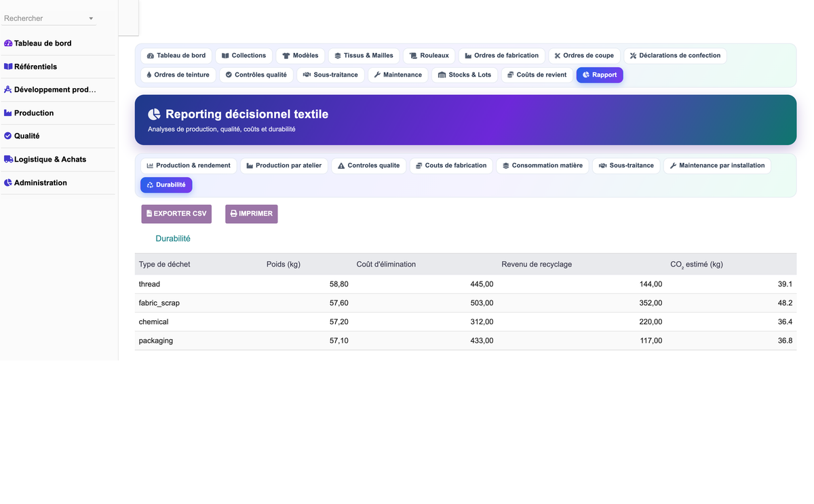Click the 352,00 recycling revenue value

point(651,303)
